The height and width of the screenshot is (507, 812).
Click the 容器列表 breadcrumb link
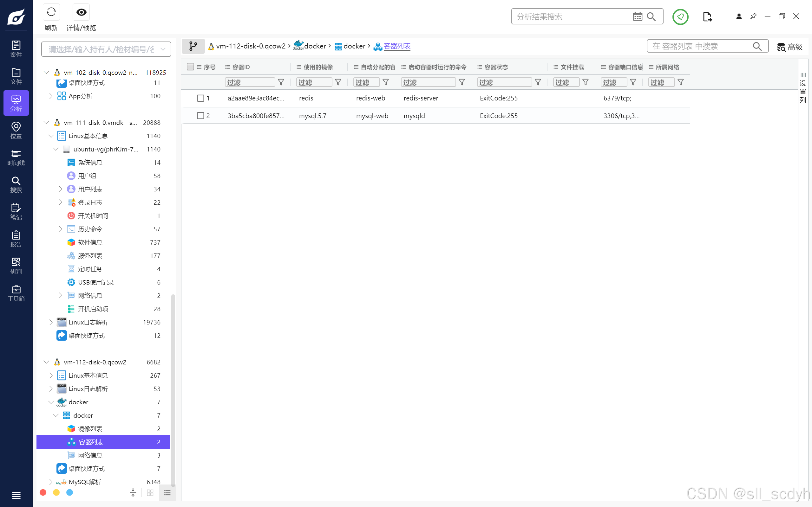coord(397,46)
